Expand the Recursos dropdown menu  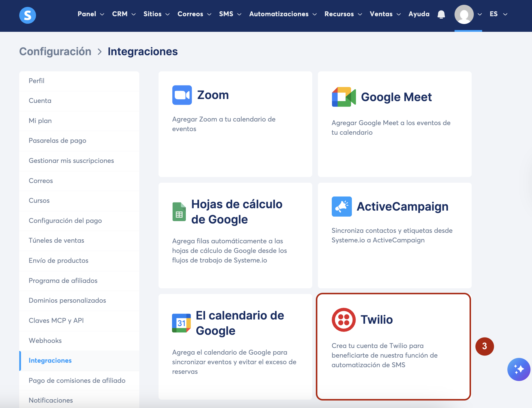(343, 14)
